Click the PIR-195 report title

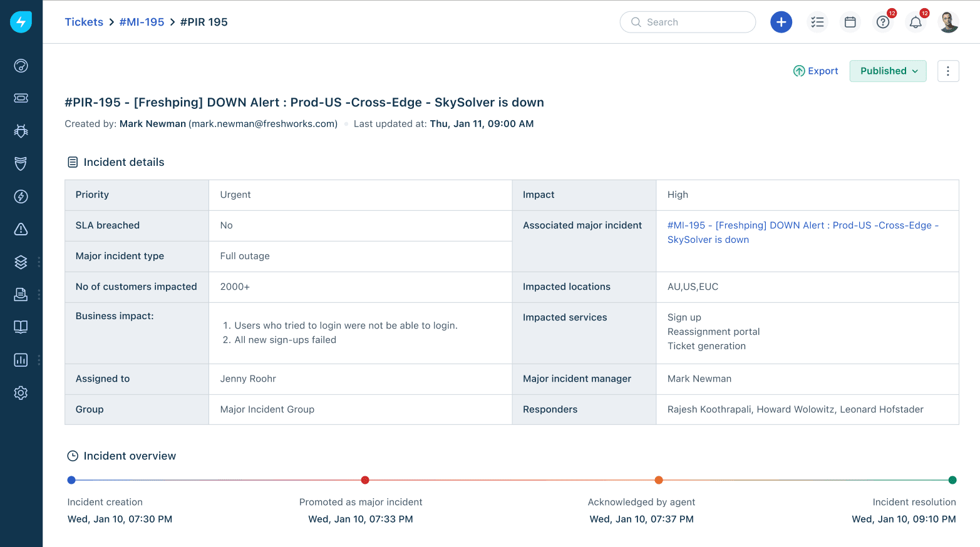click(x=304, y=103)
